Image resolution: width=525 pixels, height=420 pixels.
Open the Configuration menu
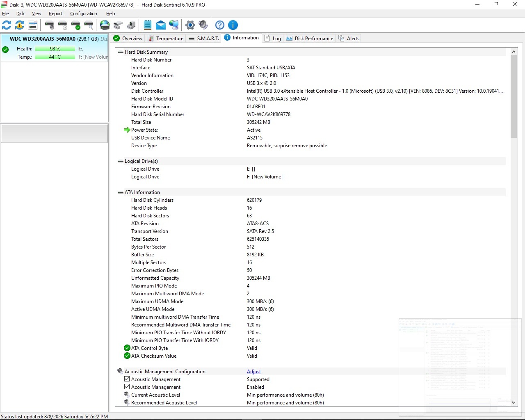[84, 14]
